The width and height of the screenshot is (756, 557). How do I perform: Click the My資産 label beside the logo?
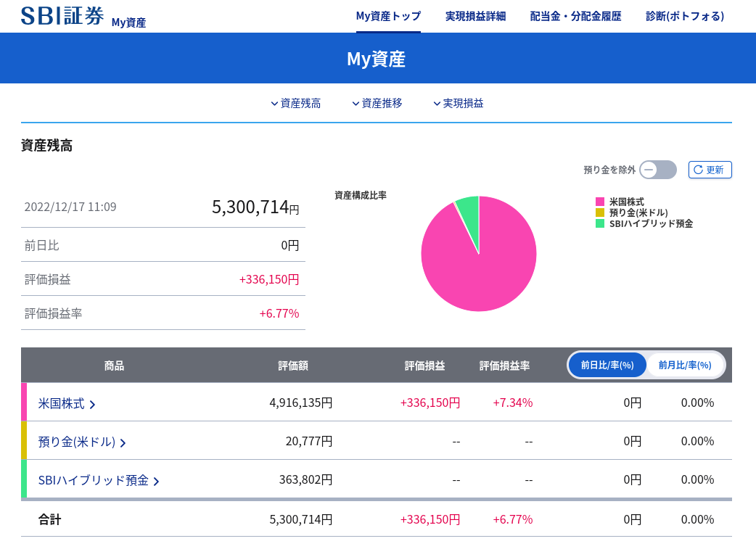point(128,22)
